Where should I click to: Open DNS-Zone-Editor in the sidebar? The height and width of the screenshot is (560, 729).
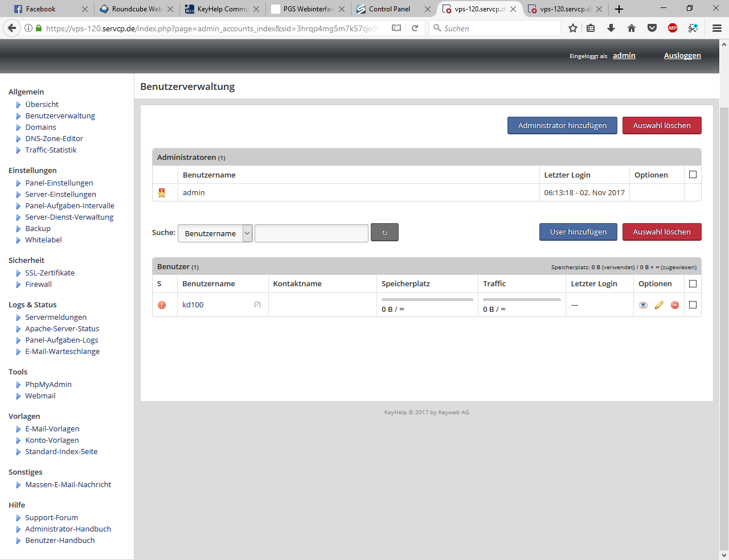(54, 138)
